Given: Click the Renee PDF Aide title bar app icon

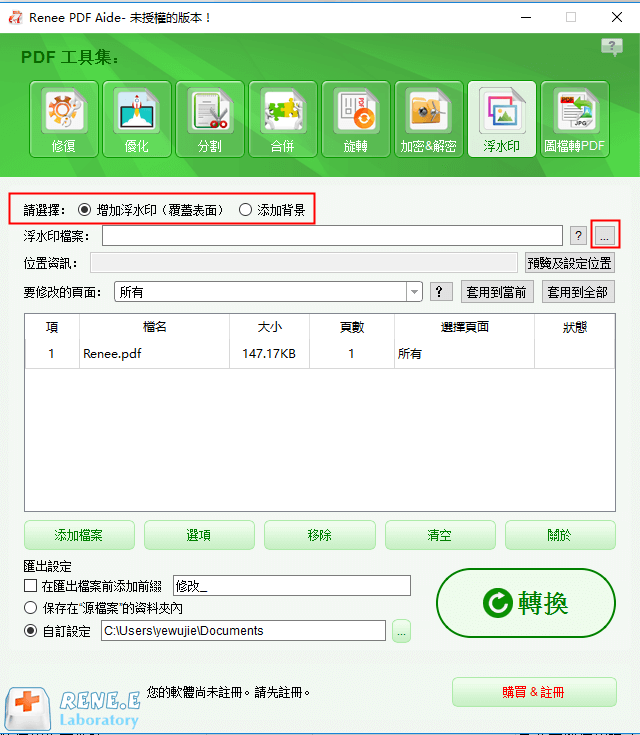Looking at the screenshot, I should click(x=15, y=17).
